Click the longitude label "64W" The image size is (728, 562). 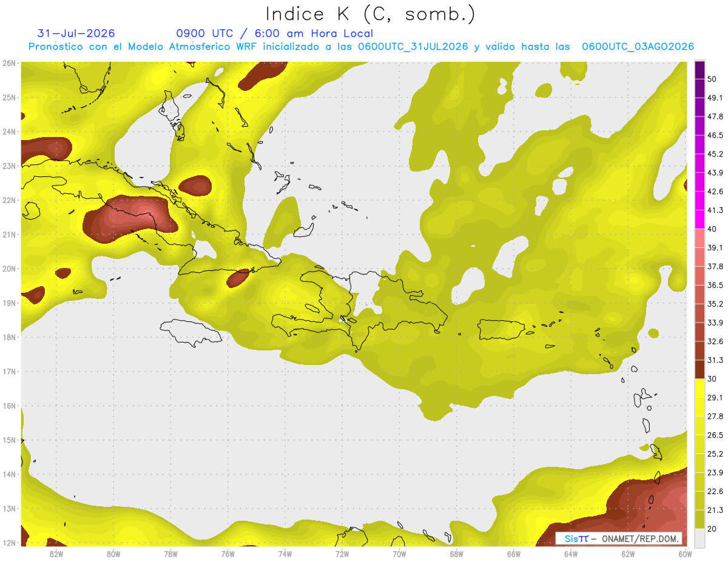[x=571, y=554]
